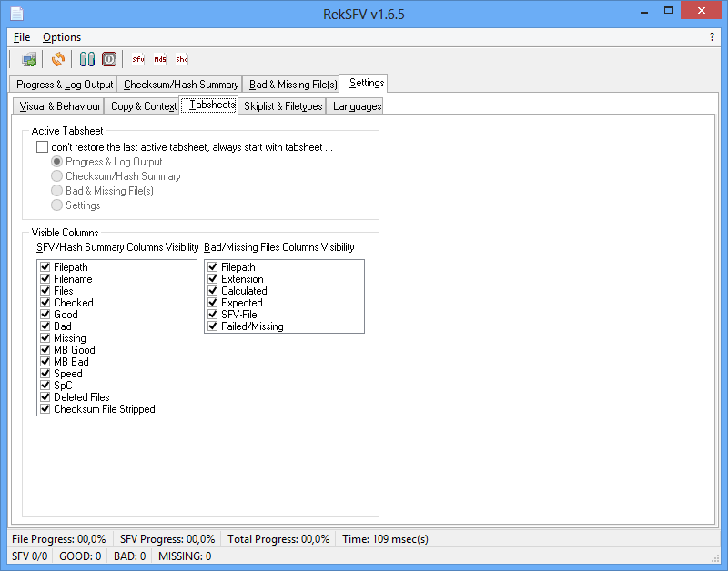
Task: Switch to Checksum/Hash Summary tab
Action: pos(179,84)
